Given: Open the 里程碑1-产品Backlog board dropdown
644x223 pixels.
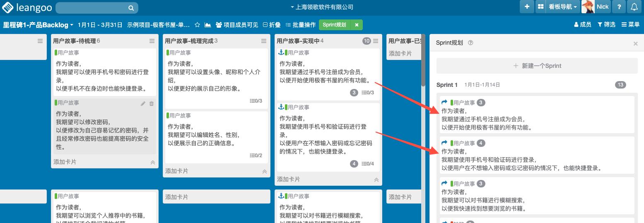Looking at the screenshot, I should tap(38, 25).
